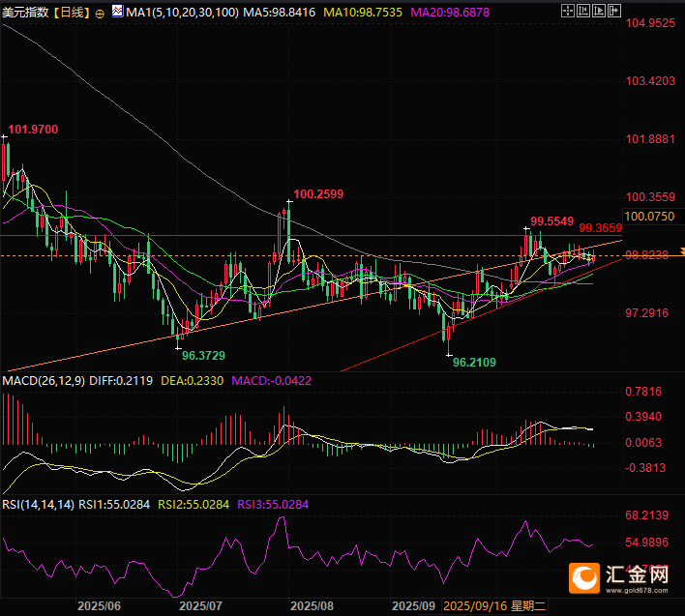The image size is (685, 616).
Task: Click the 101.9700 high price label
Action: [x=33, y=129]
